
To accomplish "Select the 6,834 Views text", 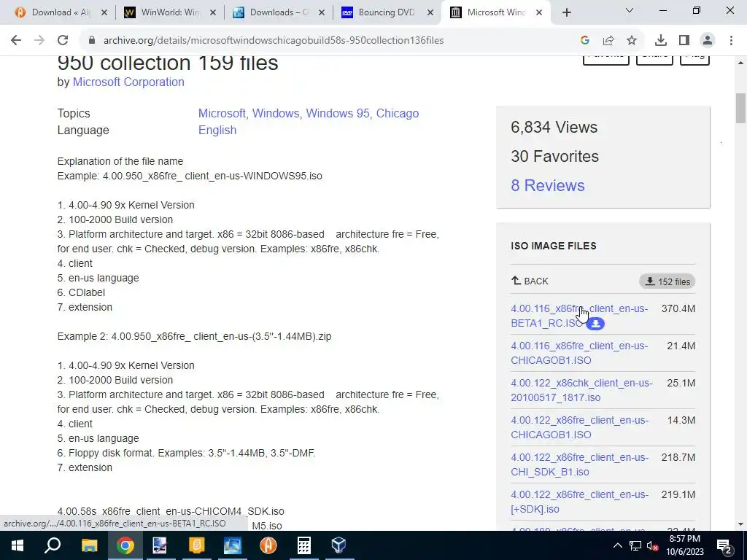I will tap(554, 127).
